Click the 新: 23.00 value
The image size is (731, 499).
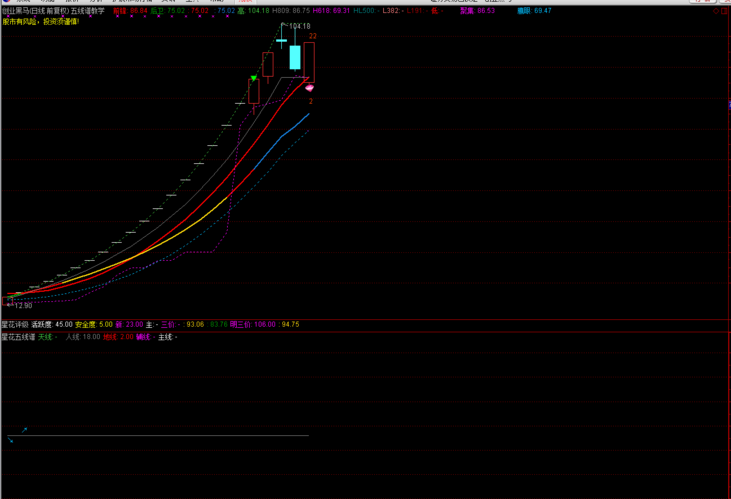129,325
